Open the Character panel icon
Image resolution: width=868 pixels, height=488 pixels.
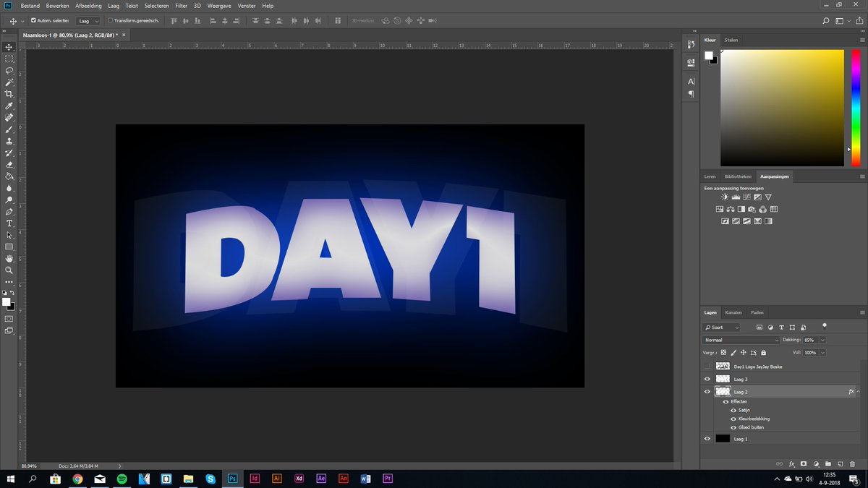(x=691, y=82)
